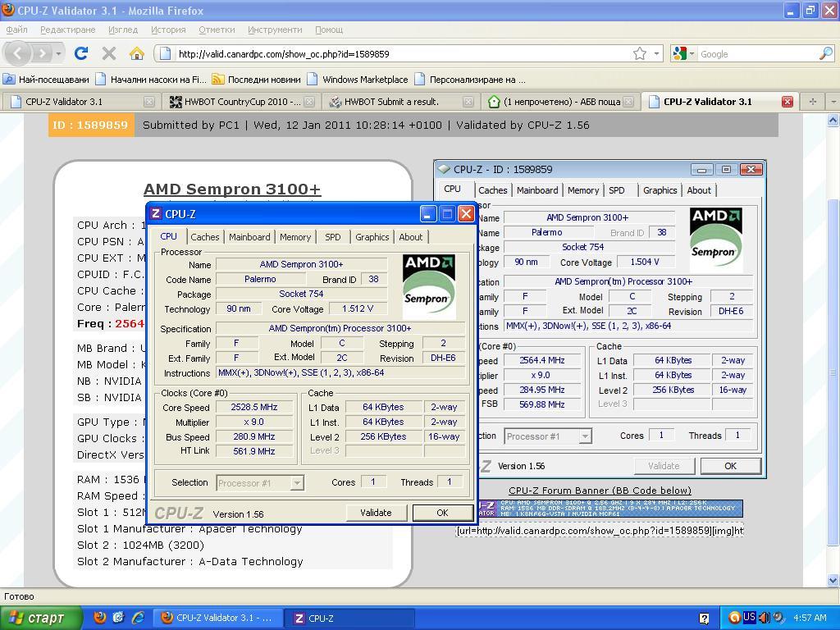
Task: Go to the Home page icon
Action: pyautogui.click(x=137, y=53)
